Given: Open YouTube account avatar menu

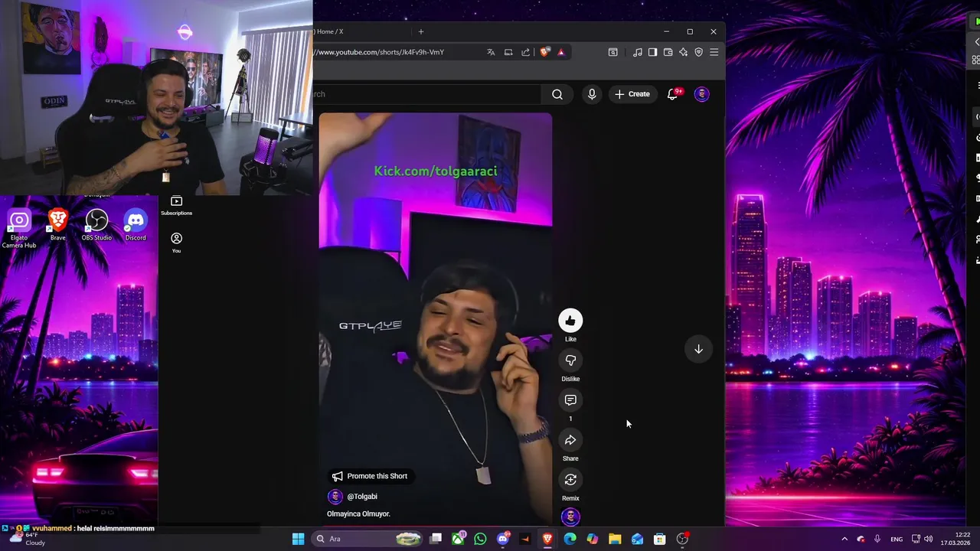Looking at the screenshot, I should pyautogui.click(x=702, y=94).
